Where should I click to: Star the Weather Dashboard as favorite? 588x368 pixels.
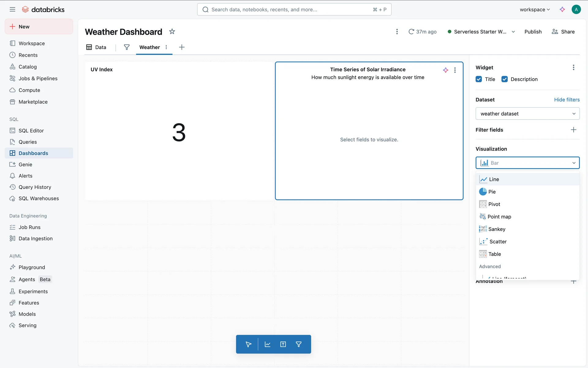coord(172,32)
